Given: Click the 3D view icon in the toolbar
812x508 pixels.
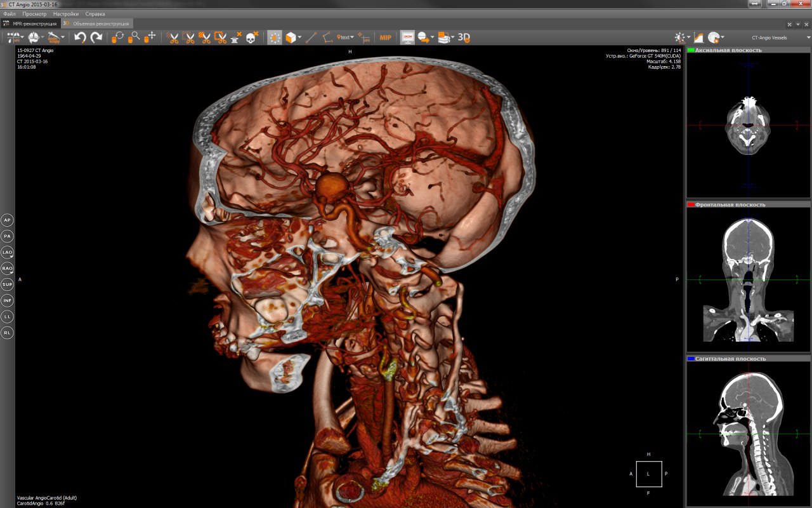Looking at the screenshot, I should [x=464, y=37].
